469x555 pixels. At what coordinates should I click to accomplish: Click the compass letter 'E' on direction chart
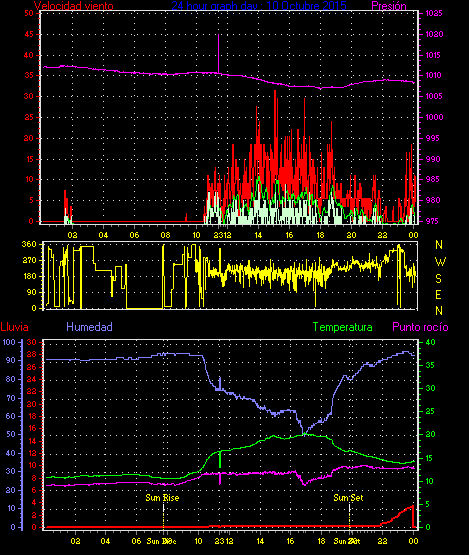(x=439, y=294)
